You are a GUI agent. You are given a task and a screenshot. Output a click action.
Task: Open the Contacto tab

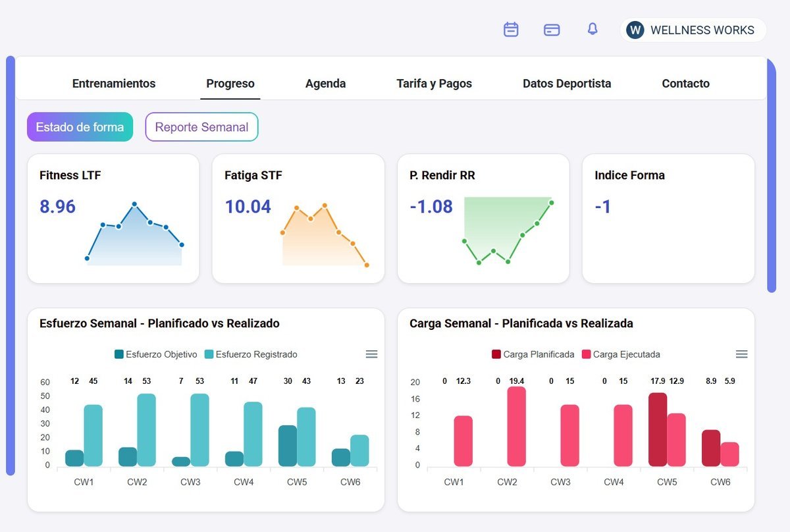685,84
